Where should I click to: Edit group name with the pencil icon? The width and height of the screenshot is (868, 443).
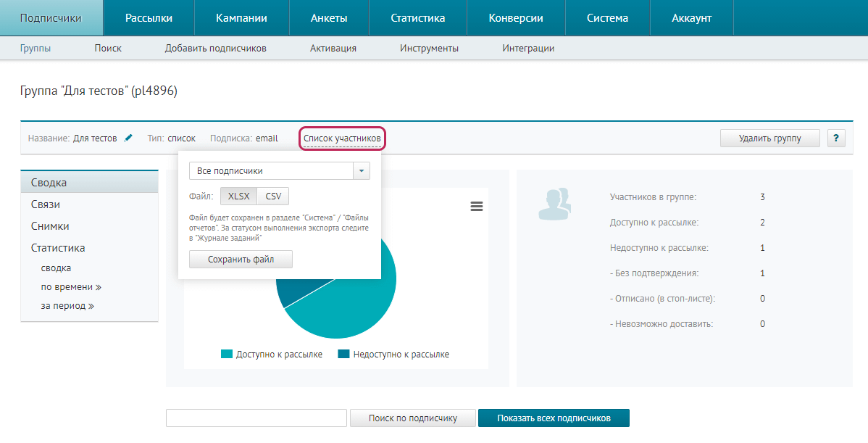(x=128, y=138)
